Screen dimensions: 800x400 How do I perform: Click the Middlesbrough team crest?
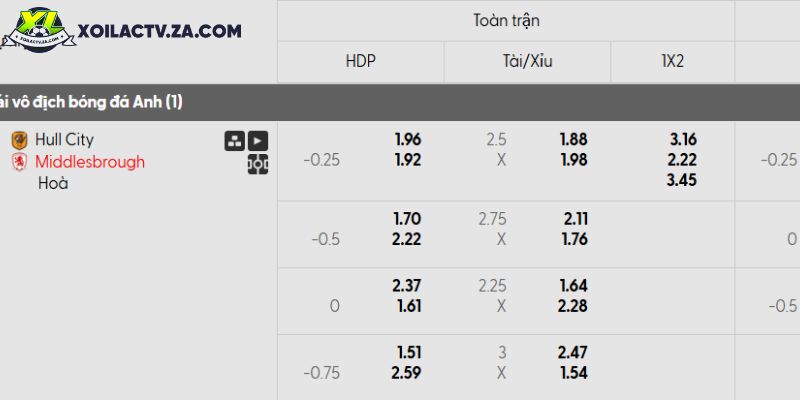coord(19,162)
